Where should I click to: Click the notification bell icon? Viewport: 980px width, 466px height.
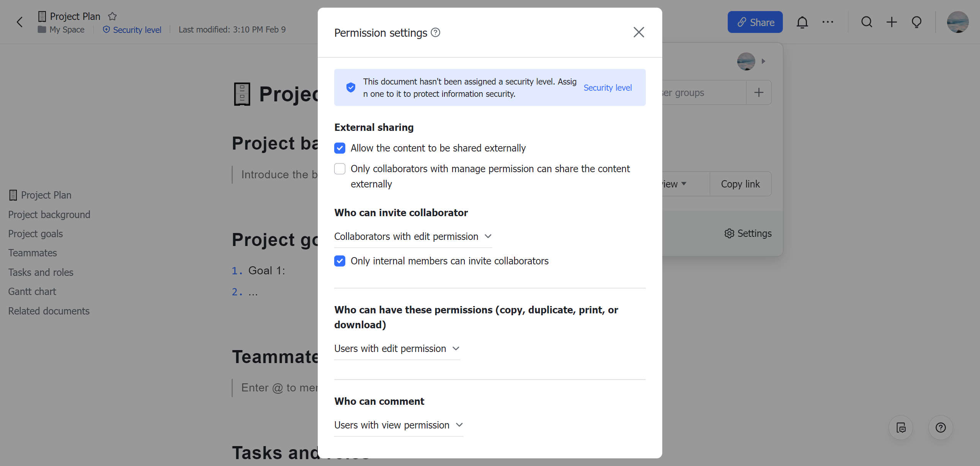coord(802,22)
